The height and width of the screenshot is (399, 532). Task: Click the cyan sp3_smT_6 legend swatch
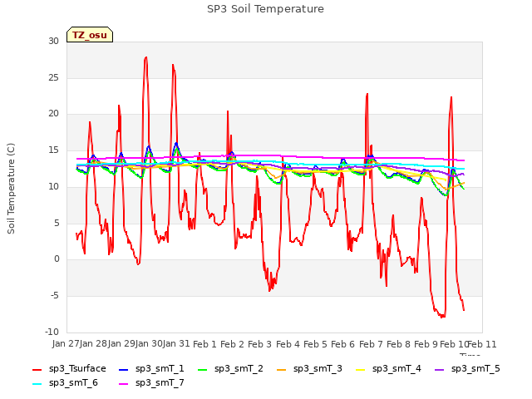click(37, 384)
